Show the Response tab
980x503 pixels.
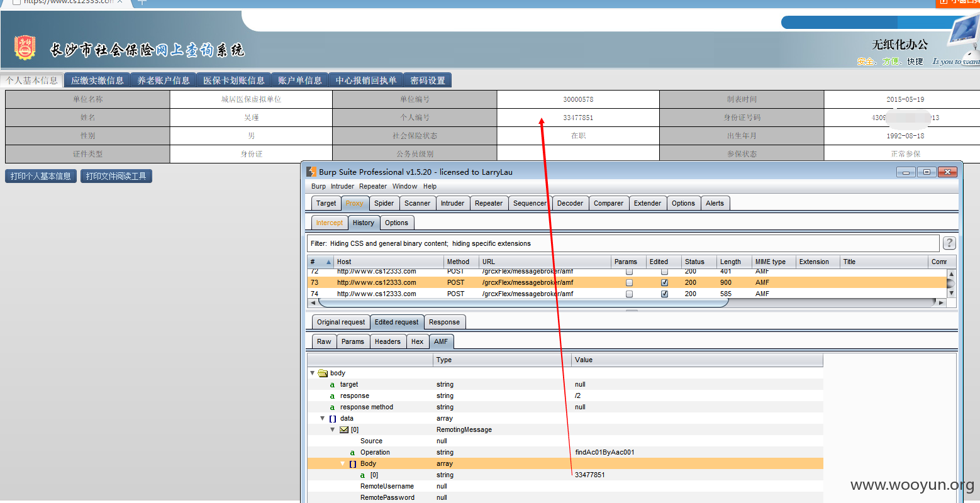click(444, 322)
